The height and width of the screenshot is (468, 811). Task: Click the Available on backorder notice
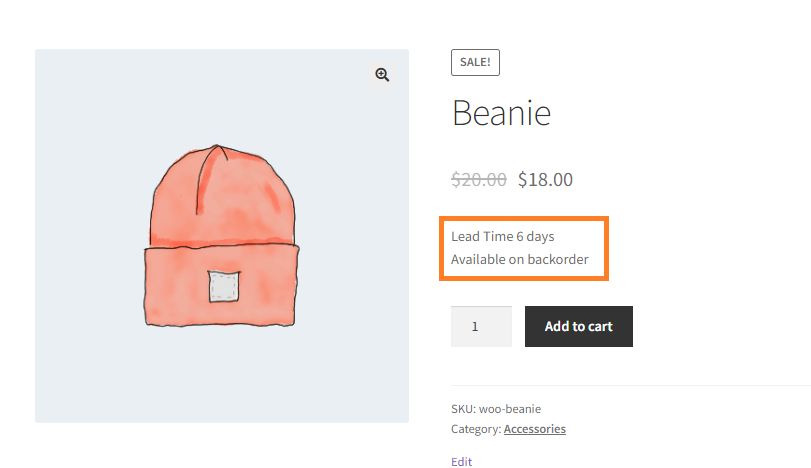point(520,259)
